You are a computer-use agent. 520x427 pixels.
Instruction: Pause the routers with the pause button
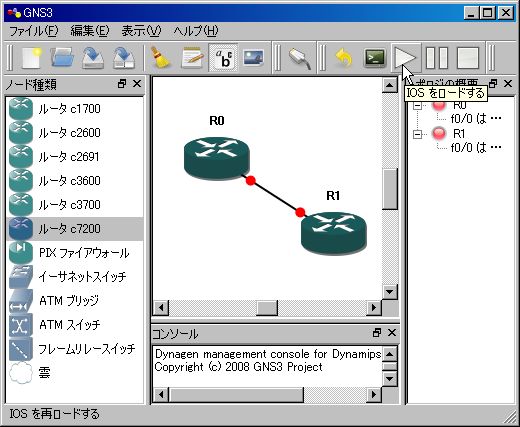point(437,58)
